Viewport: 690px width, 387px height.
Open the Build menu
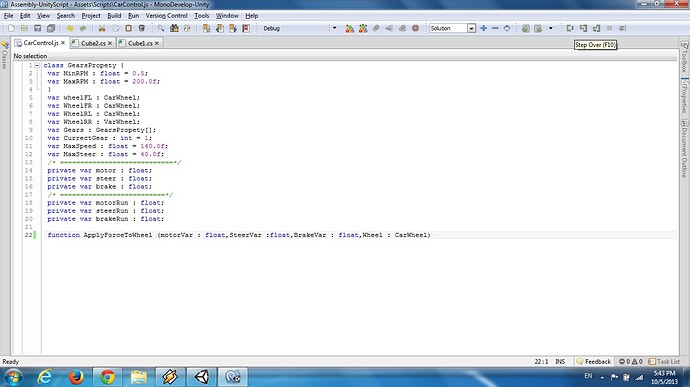(114, 15)
